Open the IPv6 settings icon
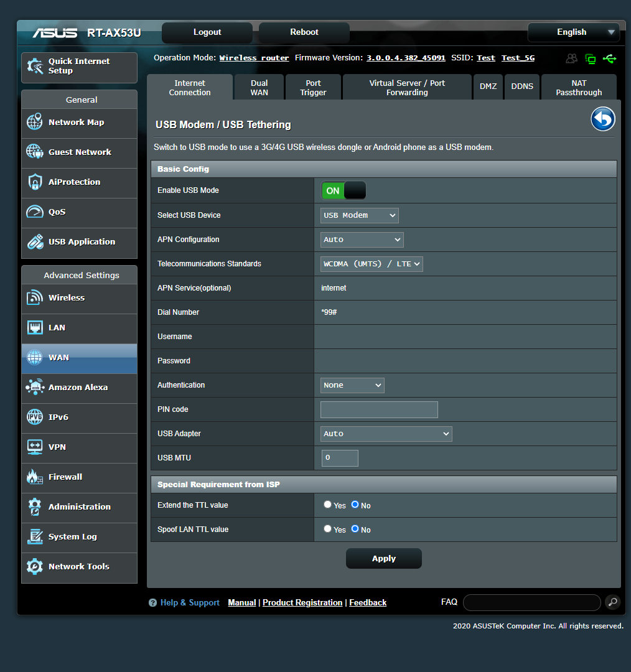The image size is (631, 672). (34, 417)
